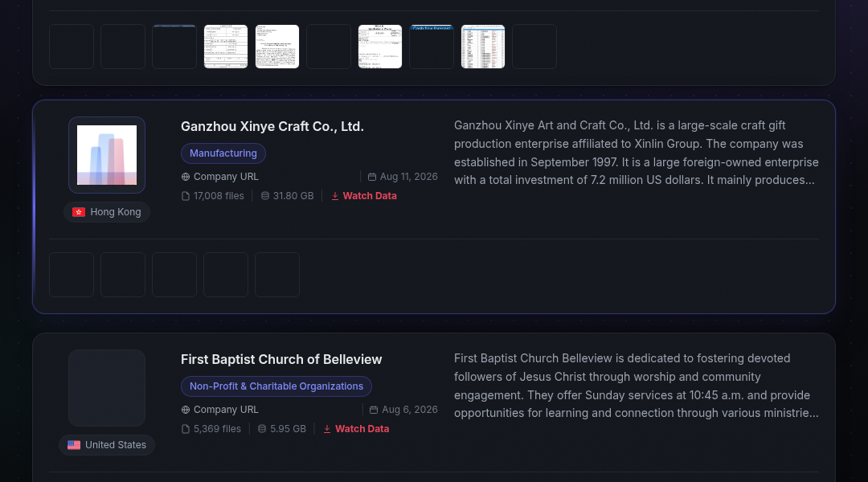
Task: Click the Hong Kong country badge
Action: [x=107, y=212]
